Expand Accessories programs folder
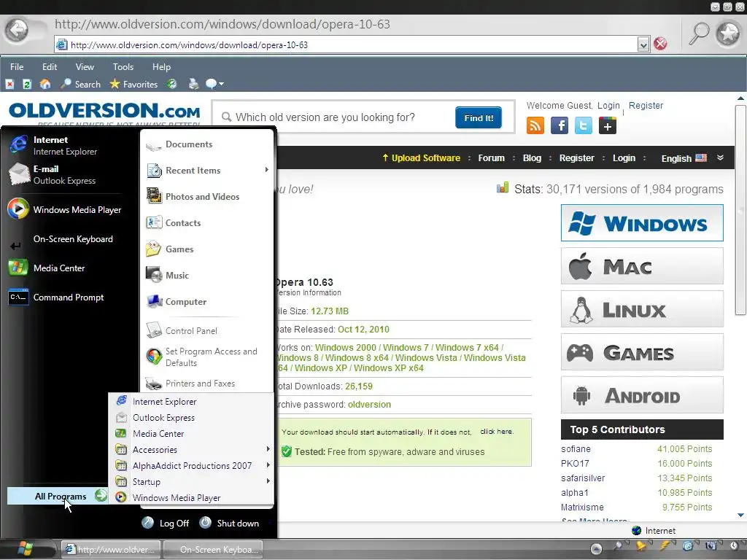 (192, 449)
